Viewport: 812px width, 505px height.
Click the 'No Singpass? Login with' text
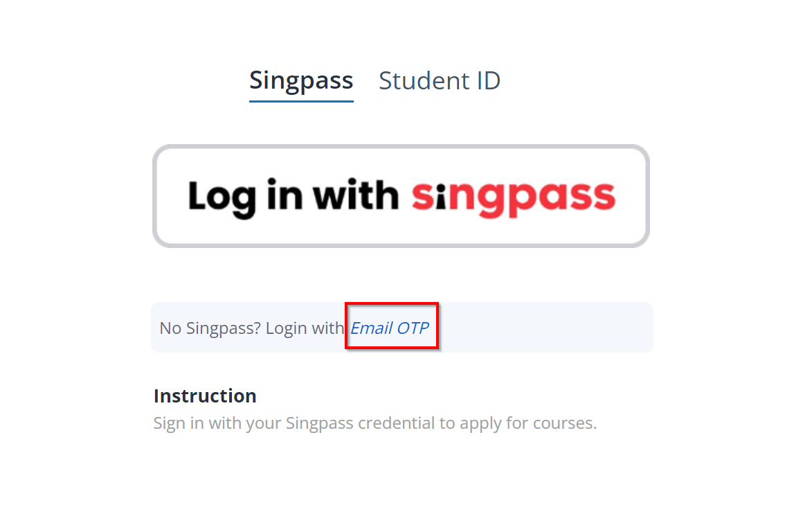coord(251,328)
